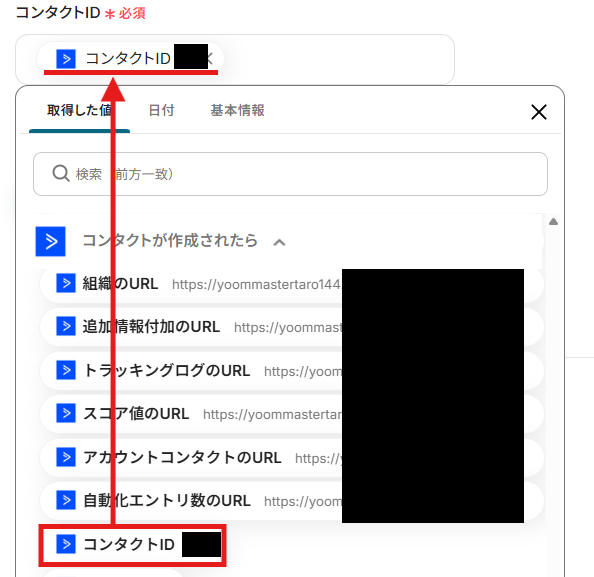
Task: Click the icon next to 追加情報付加のURL
Action: (x=66, y=326)
